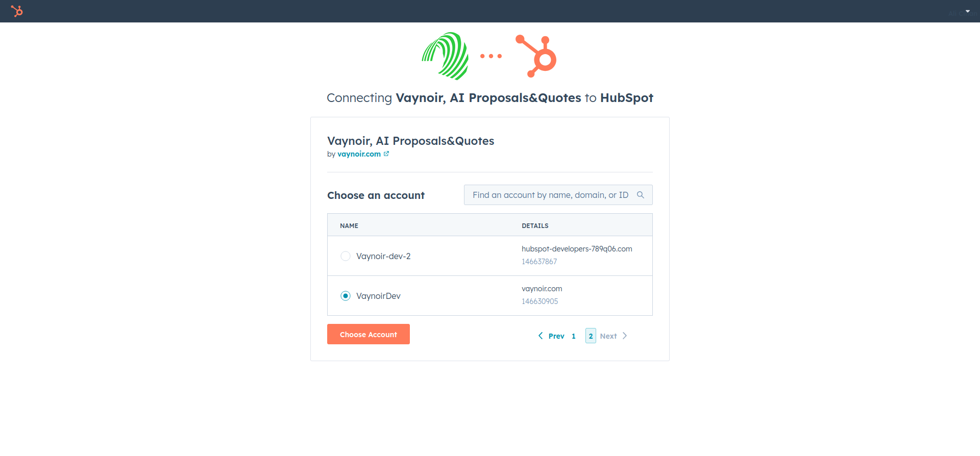Click the HubSpot sprocket logo in top bar
Viewport: 980px width, 456px height.
click(17, 11)
